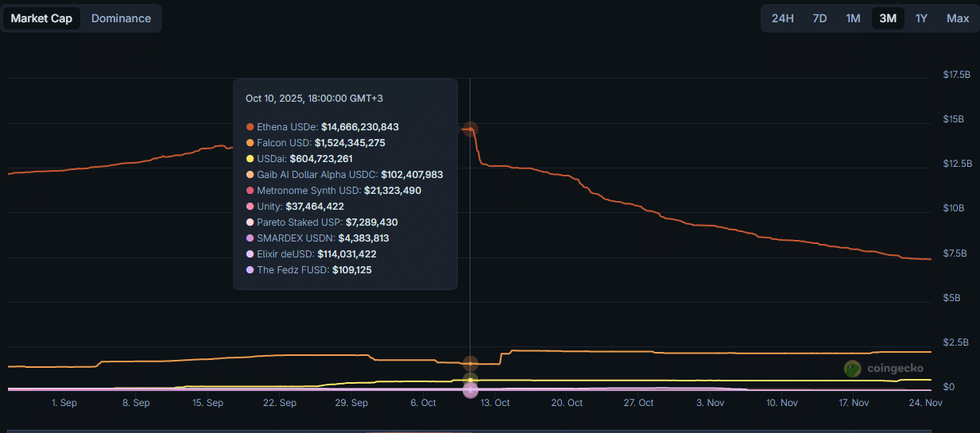
Task: Switch chart to 1Y range
Action: tap(921, 18)
